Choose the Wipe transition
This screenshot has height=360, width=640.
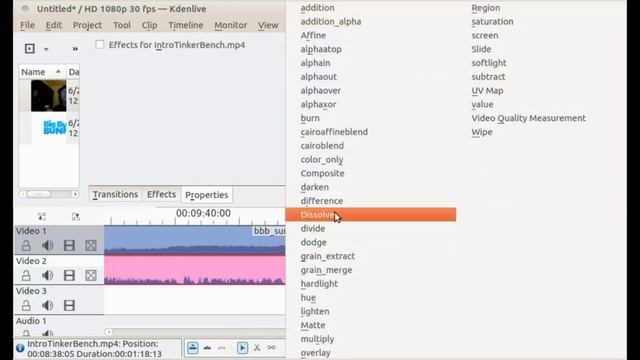482,132
